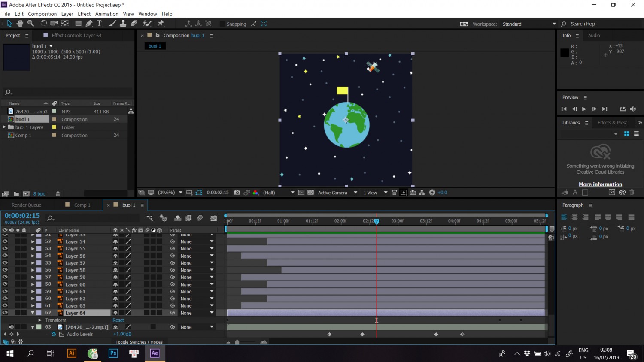This screenshot has width=644, height=362.
Task: Toggle mute audio in Preview panel
Action: pos(633,109)
